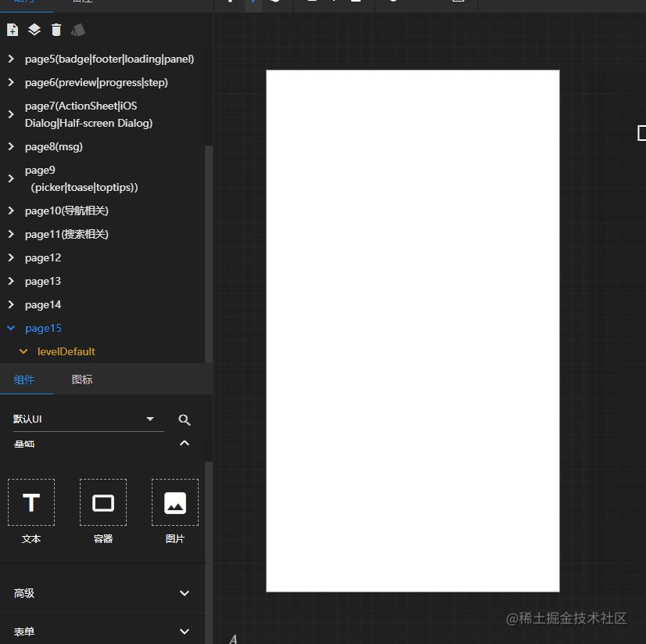Image resolution: width=646 pixels, height=644 pixels.
Task: Expand page11(搜索相关) chevron
Action: (x=11, y=234)
